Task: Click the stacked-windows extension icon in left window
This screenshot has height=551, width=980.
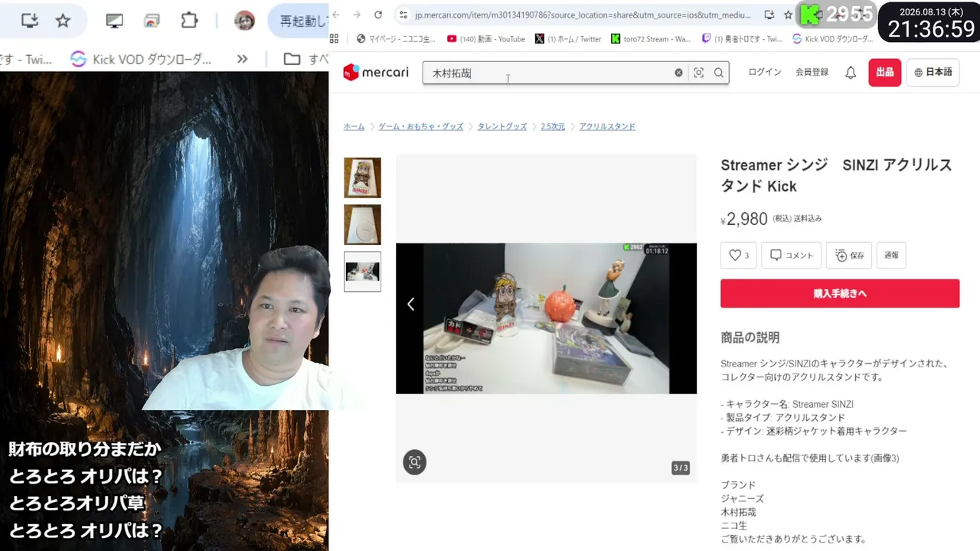Action: click(152, 21)
